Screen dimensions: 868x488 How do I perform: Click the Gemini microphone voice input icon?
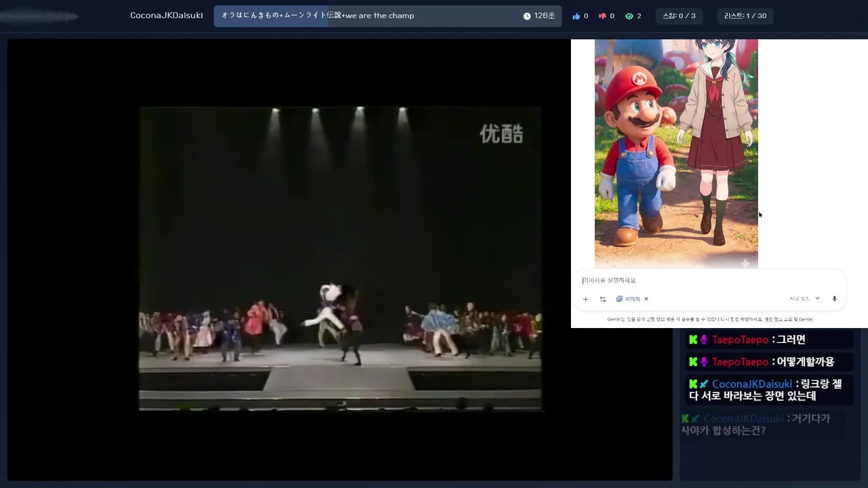[835, 299]
